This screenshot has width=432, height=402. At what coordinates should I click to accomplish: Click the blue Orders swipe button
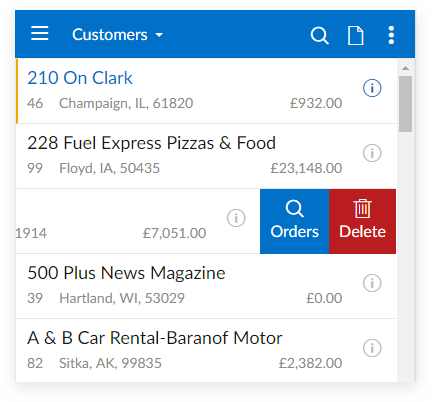pos(294,221)
